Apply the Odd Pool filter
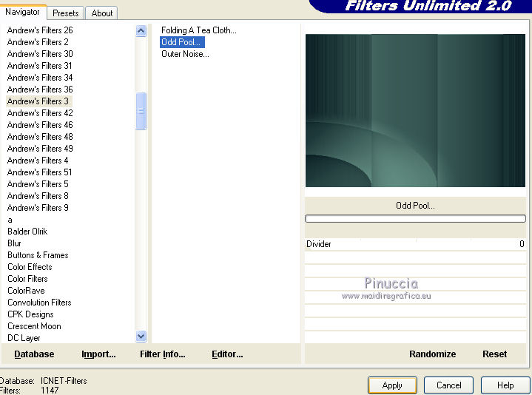This screenshot has height=395, width=532. pos(392,385)
